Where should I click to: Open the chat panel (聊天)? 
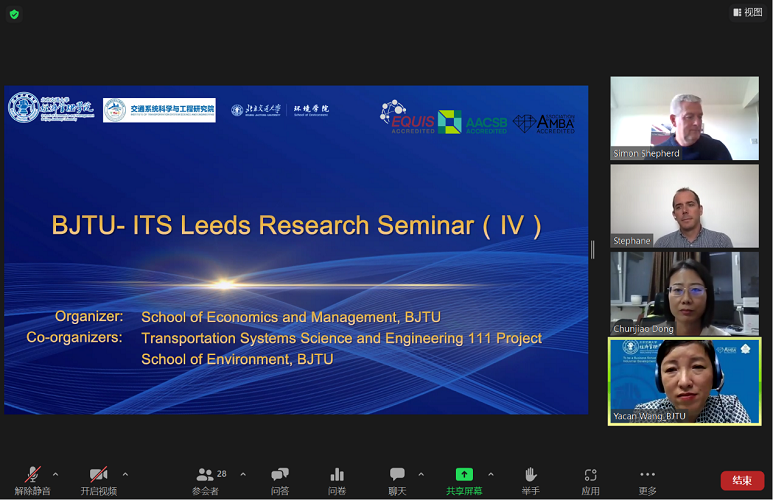[x=397, y=481]
